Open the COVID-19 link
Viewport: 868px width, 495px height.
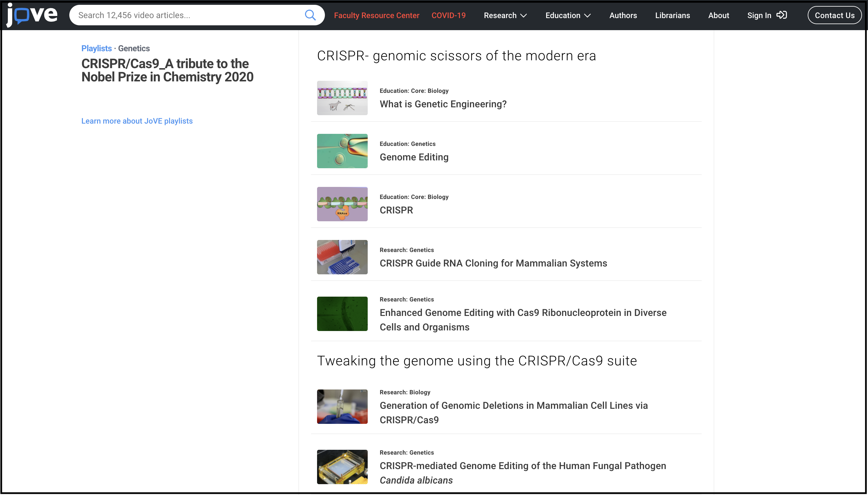(x=448, y=15)
